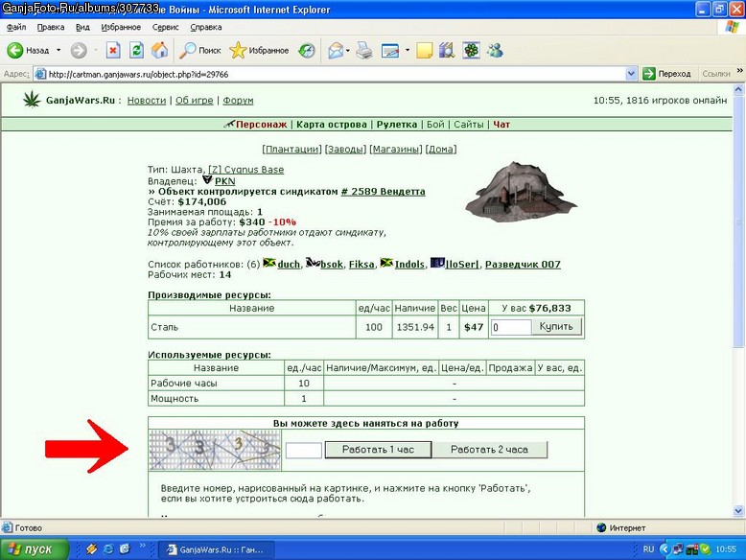Open the Сервис menu

(x=165, y=27)
